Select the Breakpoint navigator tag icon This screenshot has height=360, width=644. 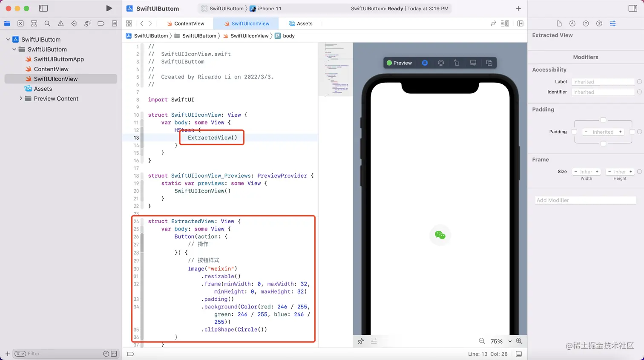(101, 23)
